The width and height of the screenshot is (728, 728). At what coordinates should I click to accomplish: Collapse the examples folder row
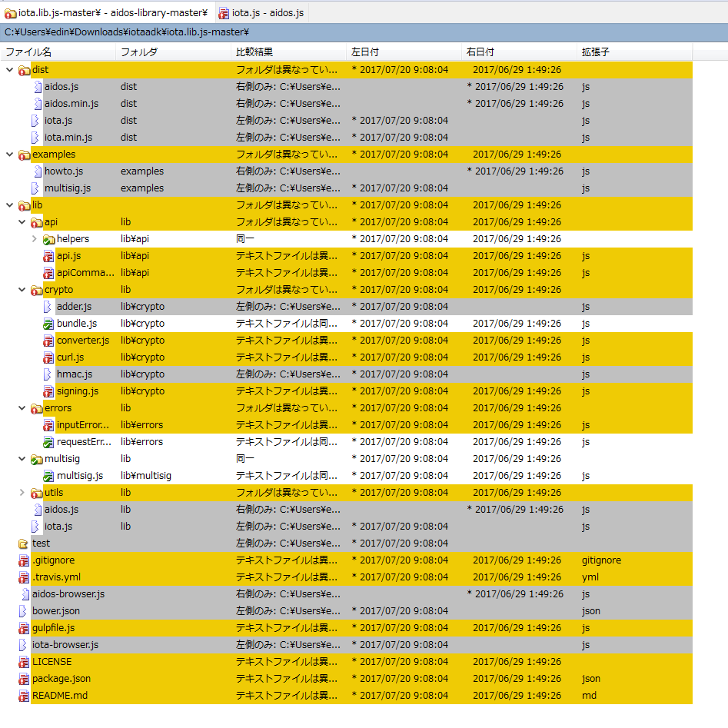[10, 155]
